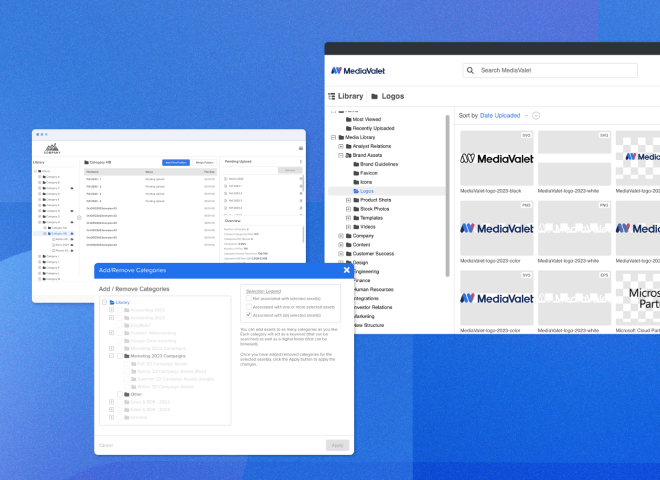Toggle the Not associated legend checkbox
Viewport: 660px width, 480px height.
[x=249, y=299]
